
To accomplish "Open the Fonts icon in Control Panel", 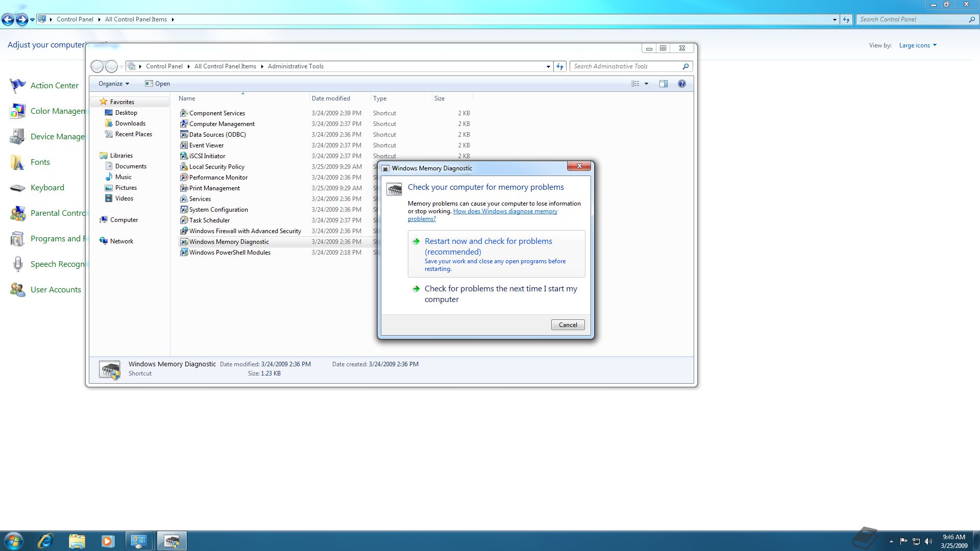I will (17, 162).
